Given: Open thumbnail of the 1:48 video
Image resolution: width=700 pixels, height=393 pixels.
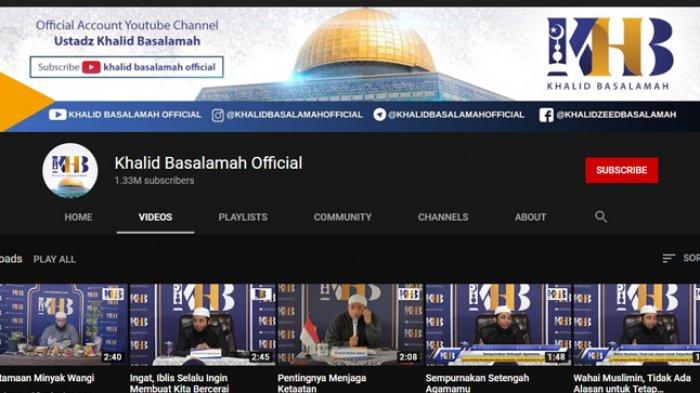Looking at the screenshot, I should pyautogui.click(x=498, y=324).
